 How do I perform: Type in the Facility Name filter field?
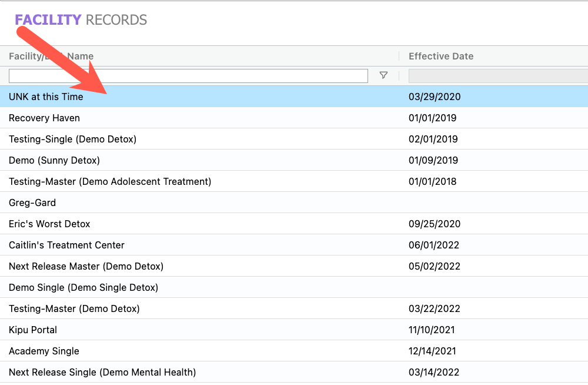188,76
